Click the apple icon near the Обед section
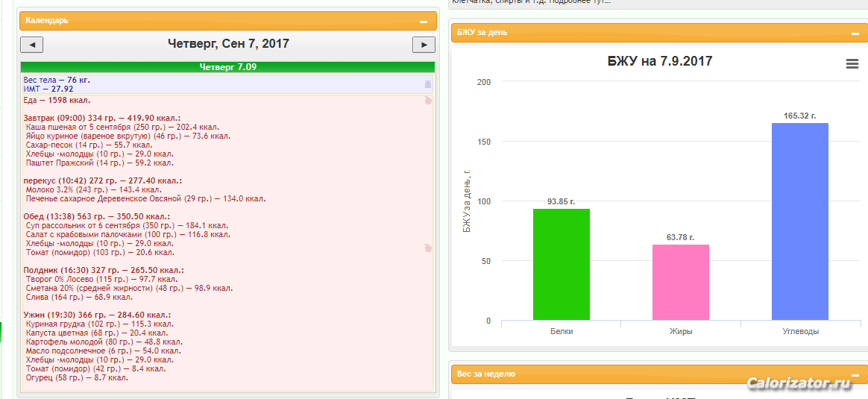Image resolution: width=868 pixels, height=399 pixels. click(x=428, y=248)
